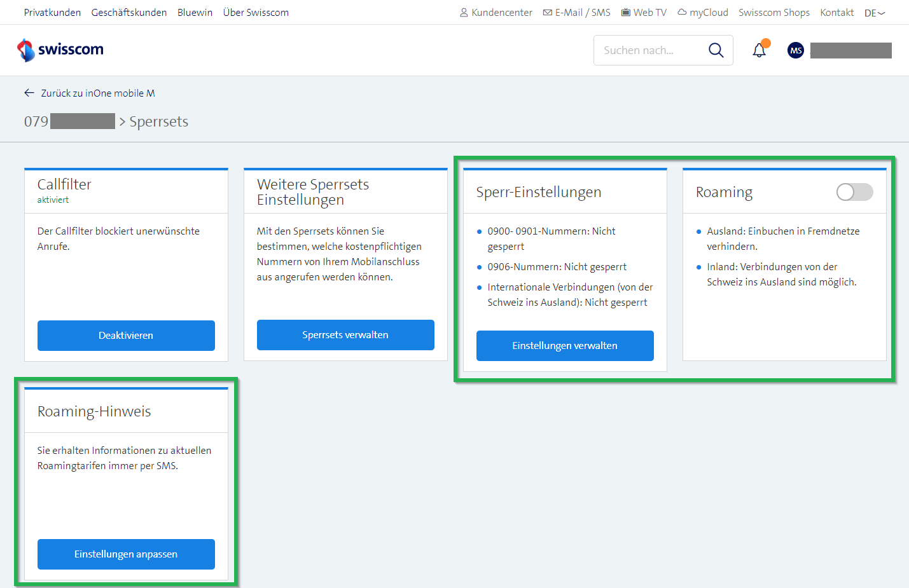This screenshot has width=909, height=588.
Task: Open myCloud link
Action: coord(702,13)
